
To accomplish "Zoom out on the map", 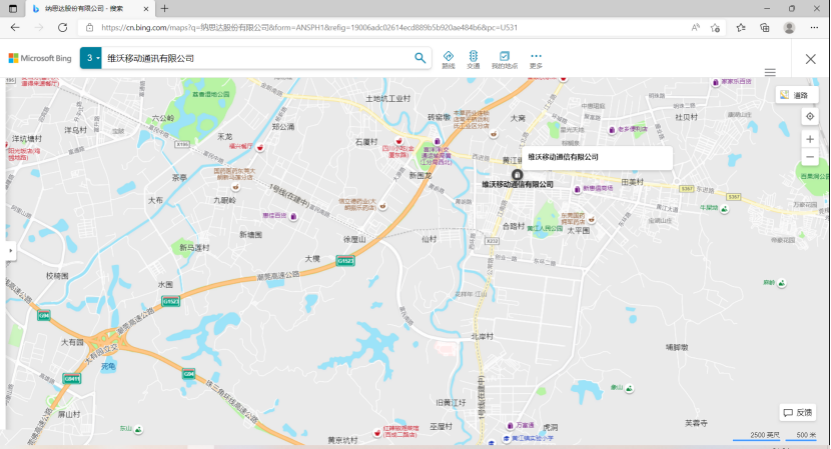I will coord(810,157).
